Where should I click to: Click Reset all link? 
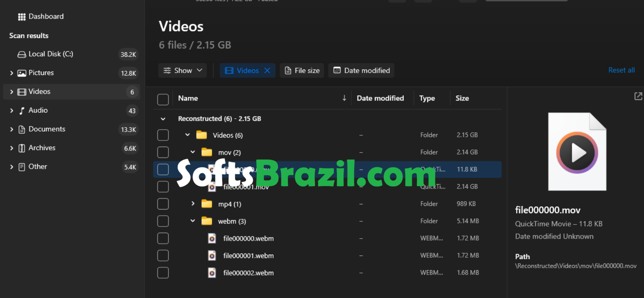click(x=621, y=70)
